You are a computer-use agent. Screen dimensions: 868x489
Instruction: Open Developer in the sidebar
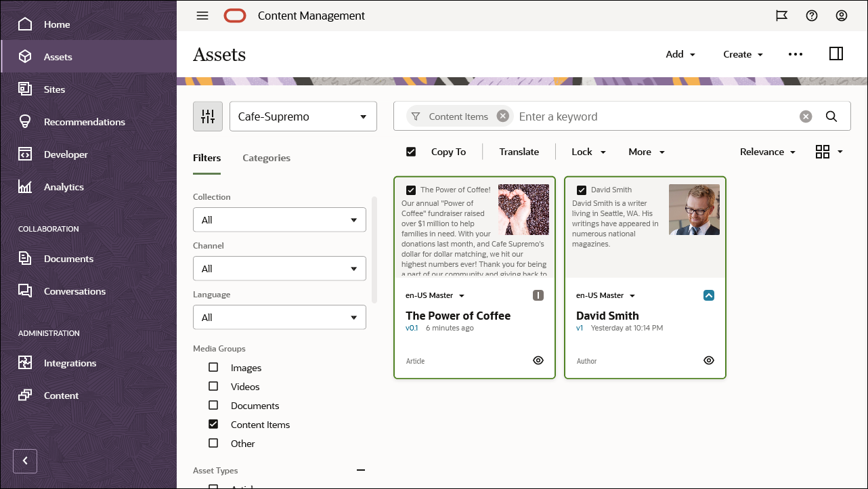point(89,154)
